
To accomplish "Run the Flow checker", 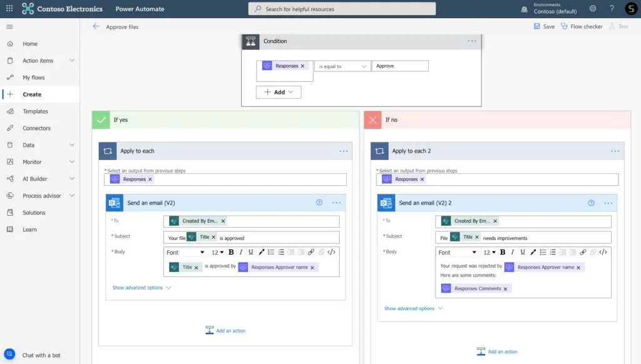I will (x=582, y=26).
